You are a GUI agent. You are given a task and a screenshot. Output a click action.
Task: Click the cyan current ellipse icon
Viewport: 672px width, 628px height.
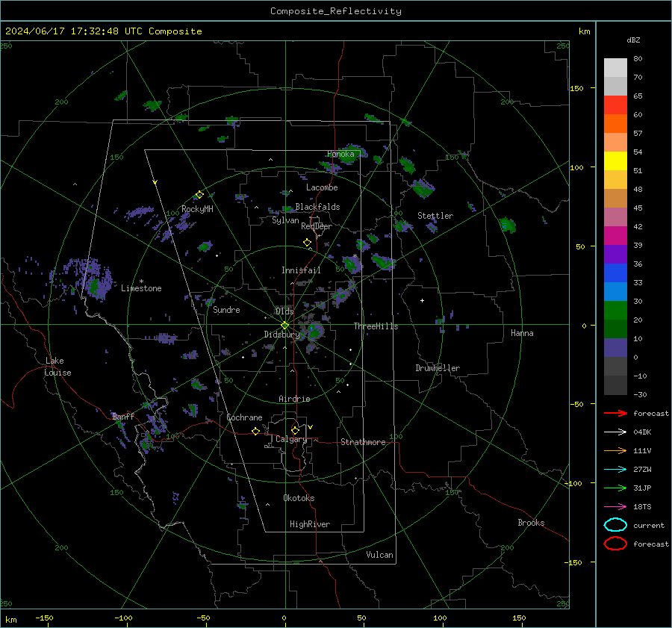click(x=615, y=525)
